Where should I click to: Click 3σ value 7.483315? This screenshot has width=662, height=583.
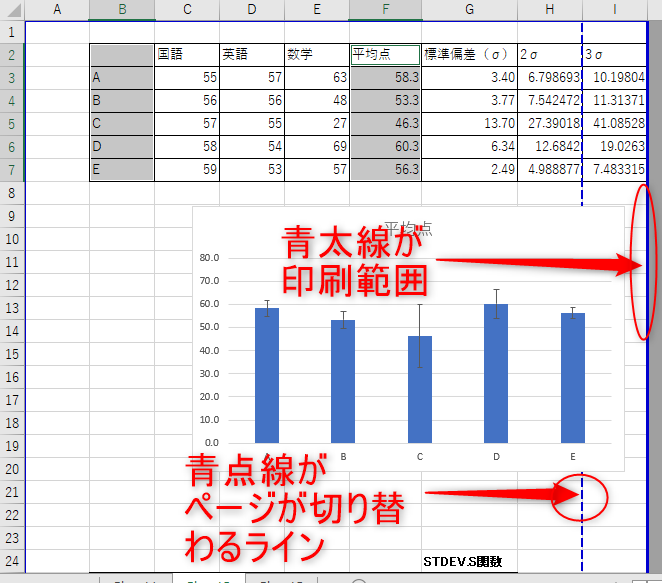coord(615,170)
